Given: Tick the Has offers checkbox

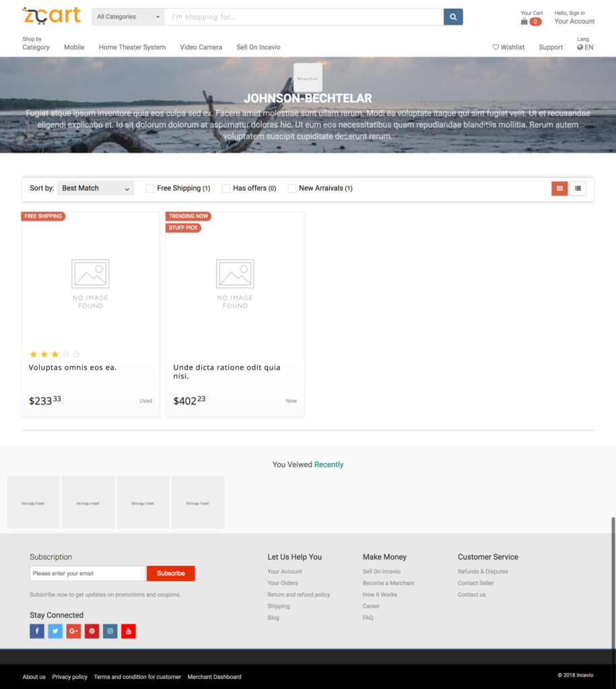Looking at the screenshot, I should [226, 188].
